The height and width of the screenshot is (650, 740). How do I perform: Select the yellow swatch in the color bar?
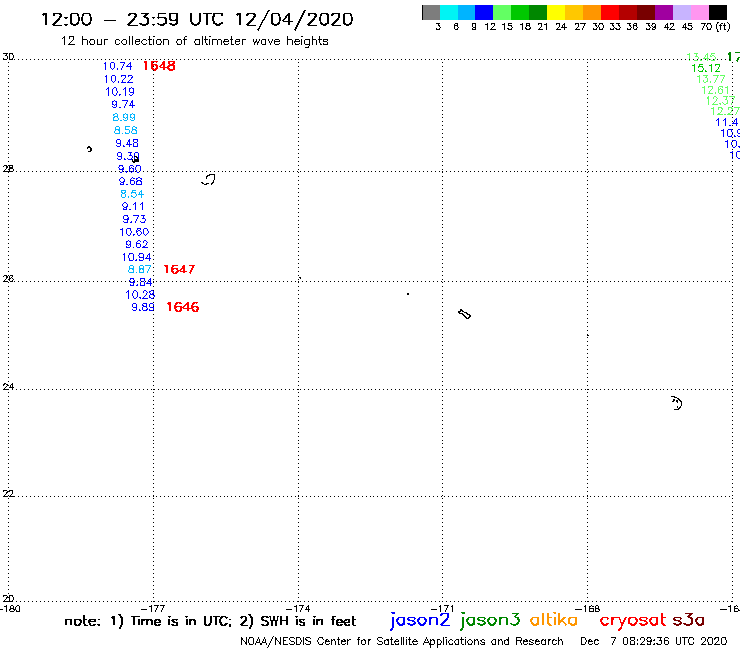click(x=556, y=12)
